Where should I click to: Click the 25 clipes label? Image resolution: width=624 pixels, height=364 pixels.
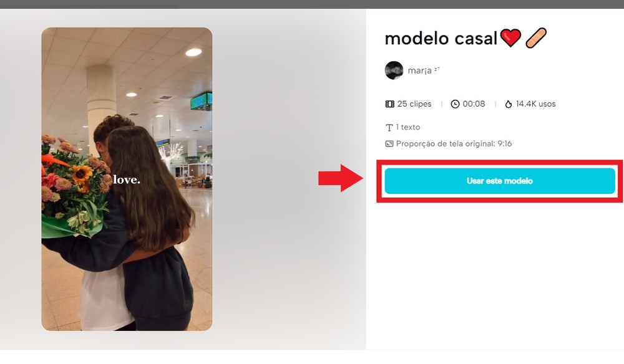(x=414, y=103)
